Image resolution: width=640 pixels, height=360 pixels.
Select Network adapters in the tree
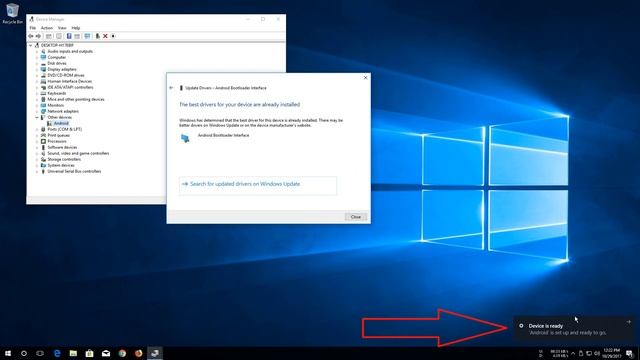click(63, 111)
